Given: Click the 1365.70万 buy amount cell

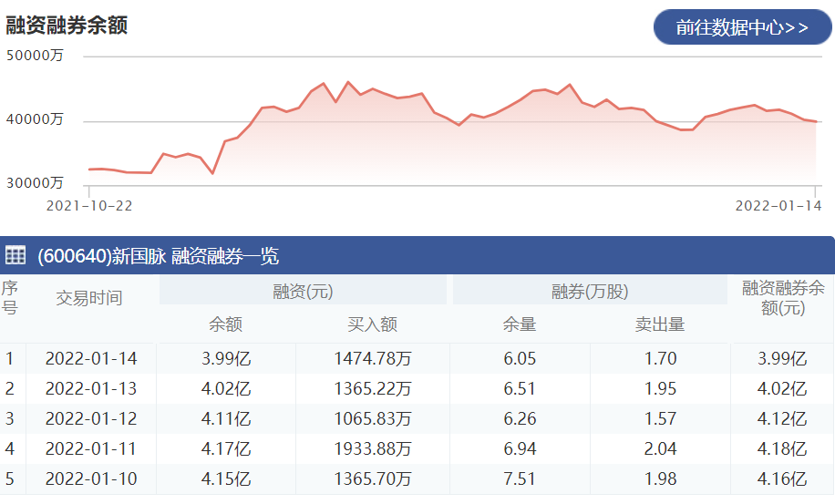Looking at the screenshot, I should [372, 479].
